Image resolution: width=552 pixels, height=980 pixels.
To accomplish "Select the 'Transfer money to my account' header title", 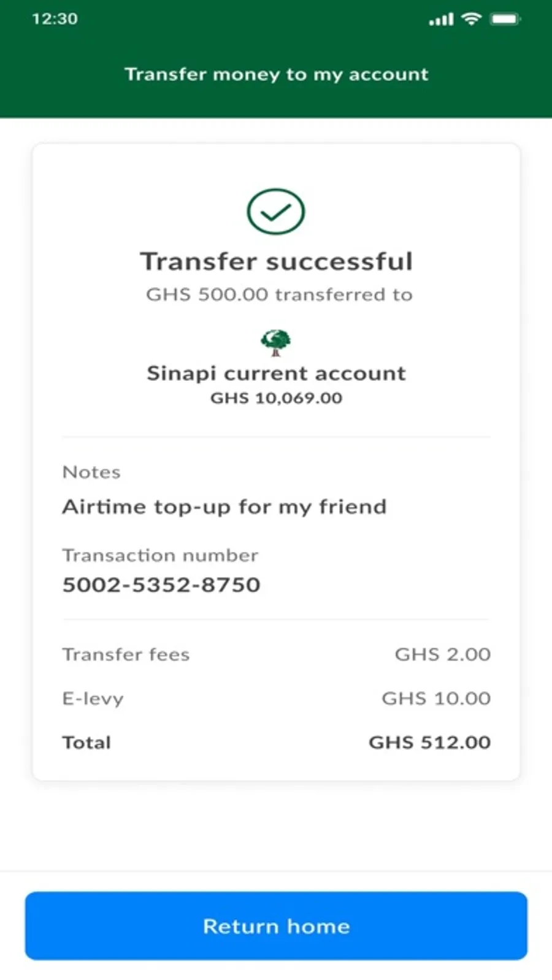I will click(277, 74).
